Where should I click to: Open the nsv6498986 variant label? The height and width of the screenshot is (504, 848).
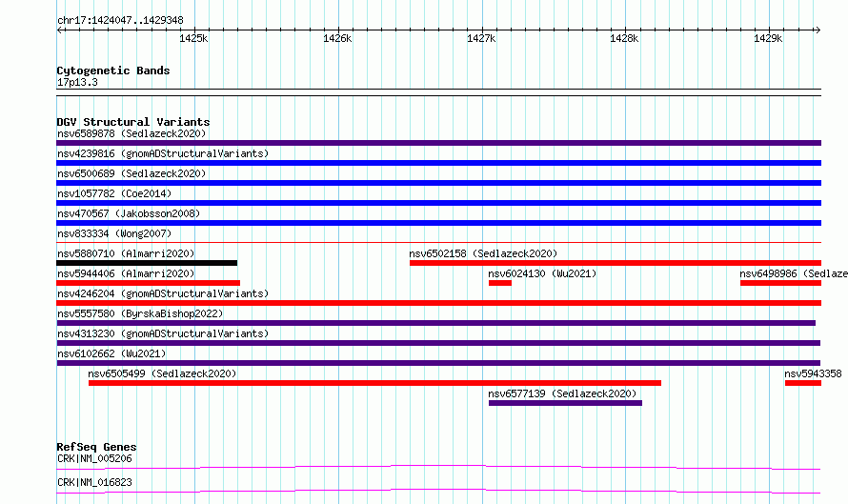(794, 273)
